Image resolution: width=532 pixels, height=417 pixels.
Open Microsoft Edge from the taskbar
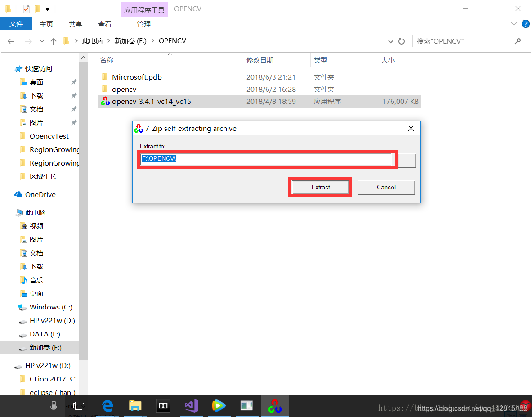click(107, 405)
